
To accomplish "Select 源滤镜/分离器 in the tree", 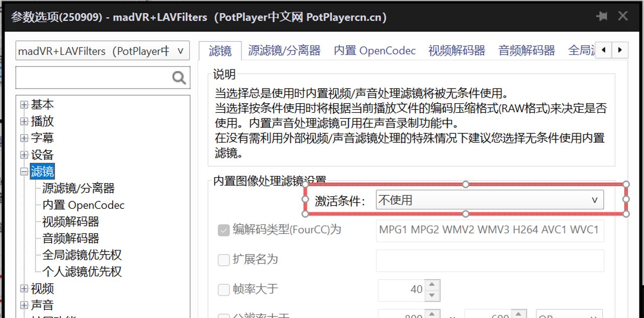I will [x=78, y=188].
